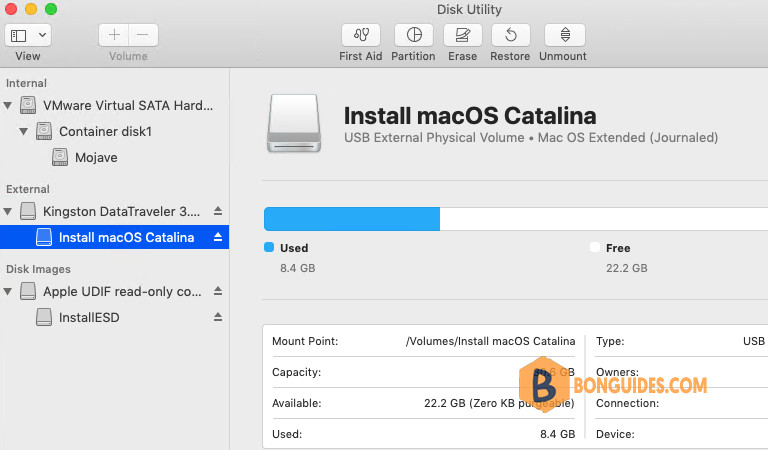Click the Device label
Image resolution: width=768 pixels, height=450 pixels.
click(x=615, y=434)
